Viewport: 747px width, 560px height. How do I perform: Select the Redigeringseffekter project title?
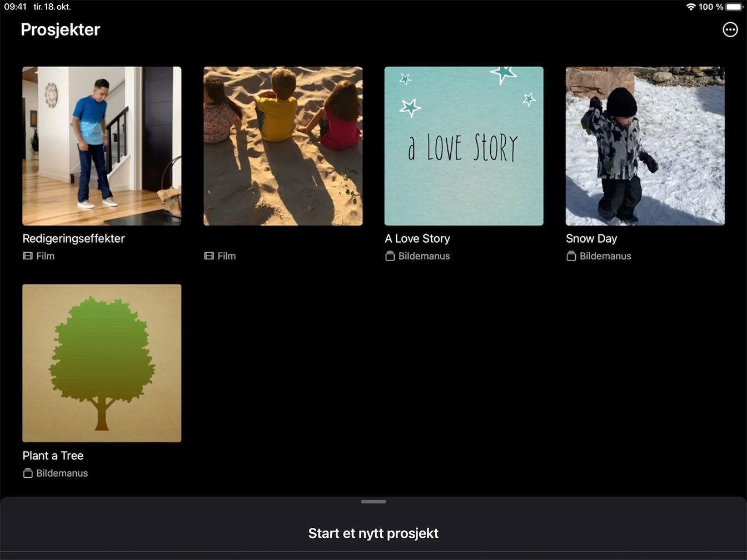click(73, 238)
